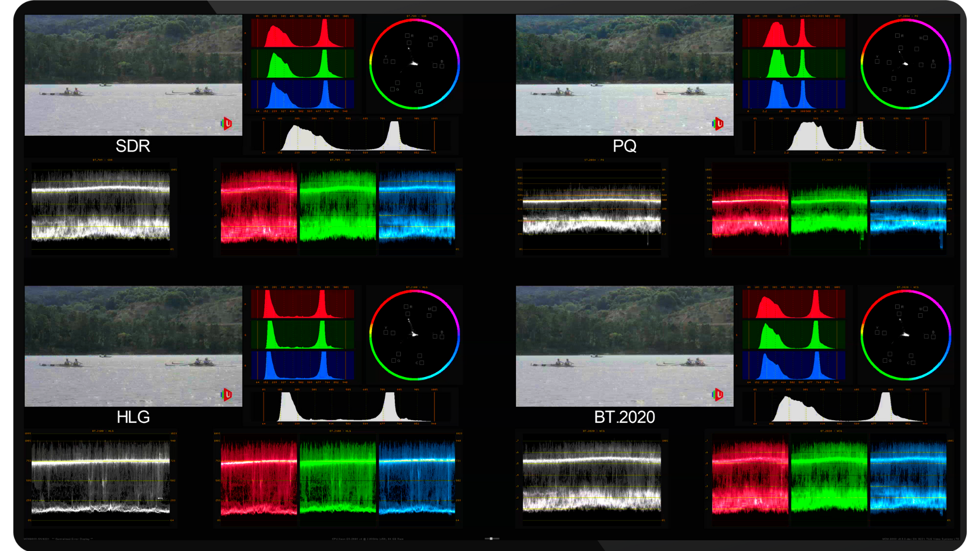Select the HLG vectorscope circle
Screen dimensions: 980x551
(x=414, y=335)
